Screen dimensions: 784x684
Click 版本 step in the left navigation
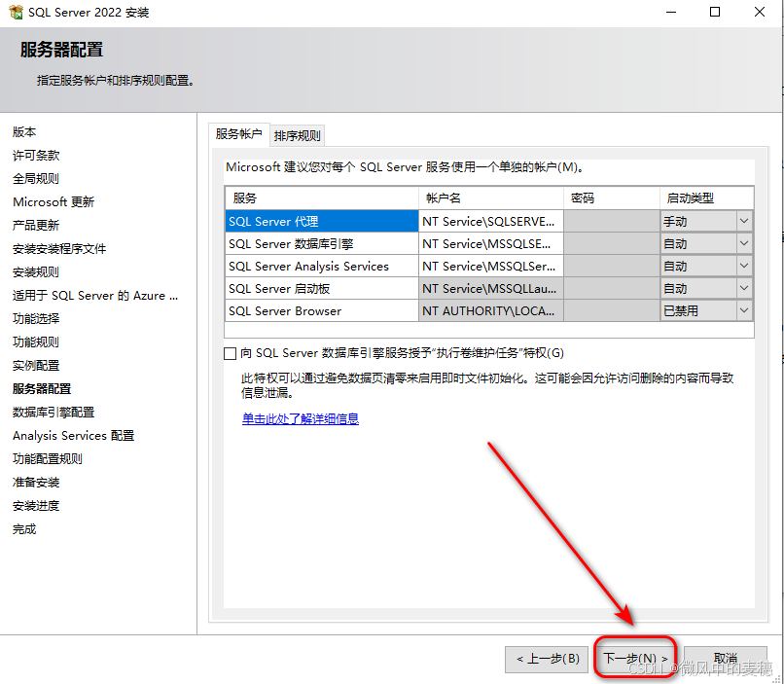tap(24, 132)
